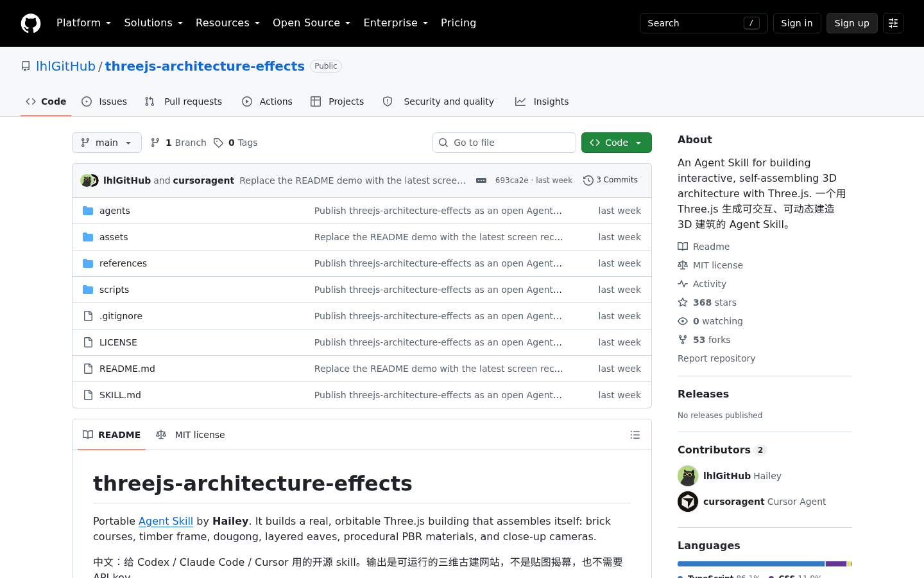Expand the Resources menu
Viewport: 924px width, 578px height.
[x=228, y=23]
